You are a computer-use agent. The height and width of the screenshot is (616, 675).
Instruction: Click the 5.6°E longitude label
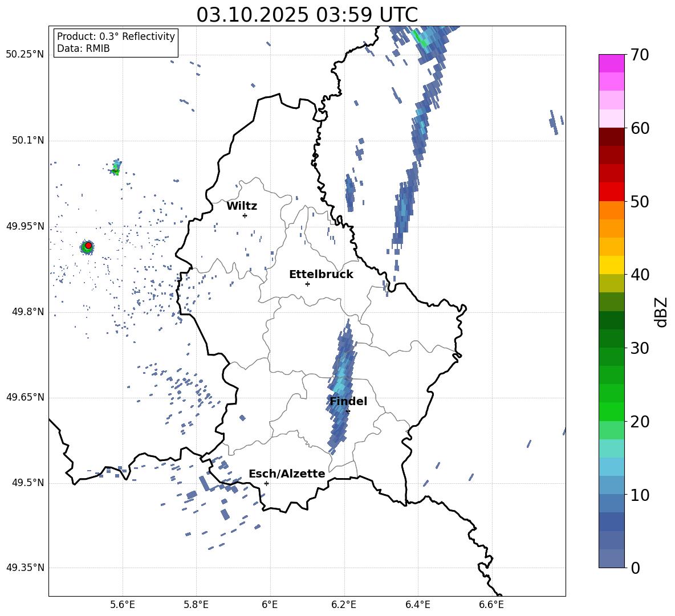(x=122, y=605)
